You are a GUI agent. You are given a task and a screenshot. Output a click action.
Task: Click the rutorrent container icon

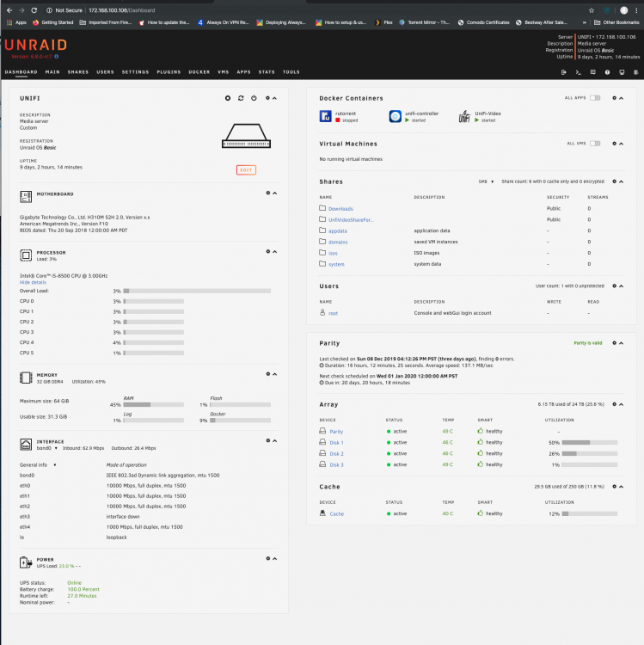pos(325,116)
